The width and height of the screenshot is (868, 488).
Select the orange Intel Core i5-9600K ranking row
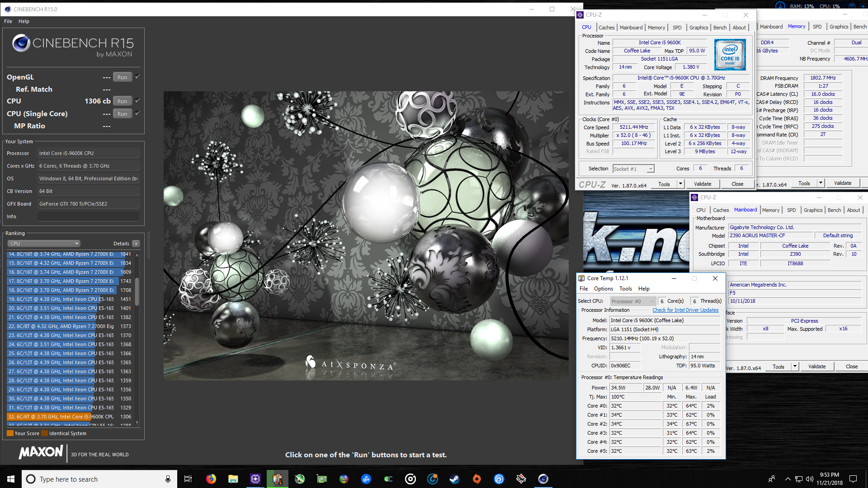(x=70, y=417)
